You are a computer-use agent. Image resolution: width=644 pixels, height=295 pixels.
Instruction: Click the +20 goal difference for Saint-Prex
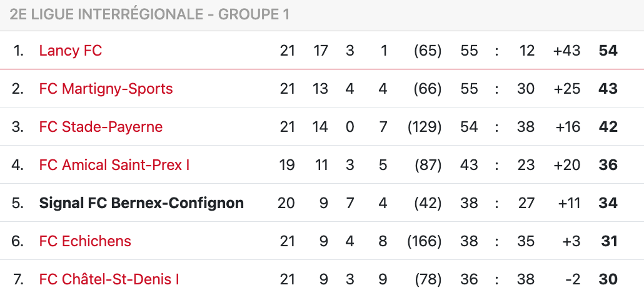(x=566, y=165)
